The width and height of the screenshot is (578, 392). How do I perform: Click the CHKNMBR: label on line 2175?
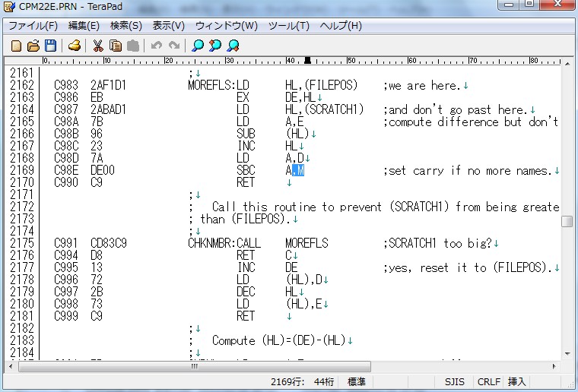[x=212, y=243]
